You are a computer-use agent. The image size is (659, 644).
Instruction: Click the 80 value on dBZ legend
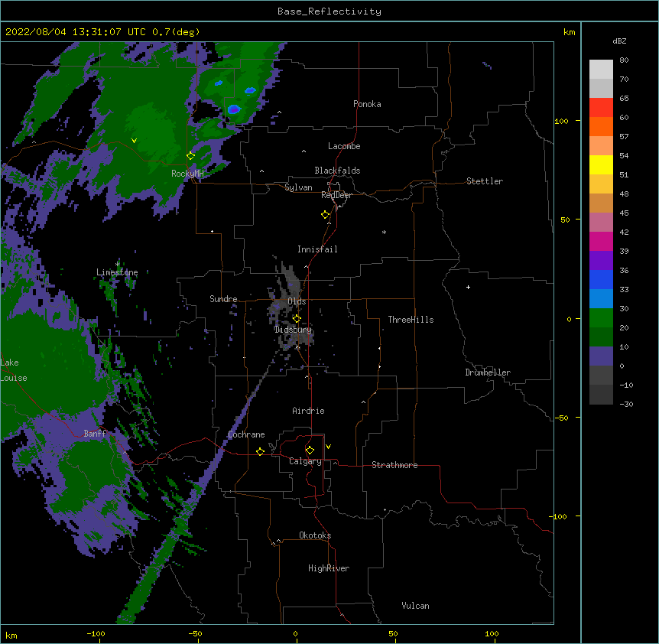(624, 60)
